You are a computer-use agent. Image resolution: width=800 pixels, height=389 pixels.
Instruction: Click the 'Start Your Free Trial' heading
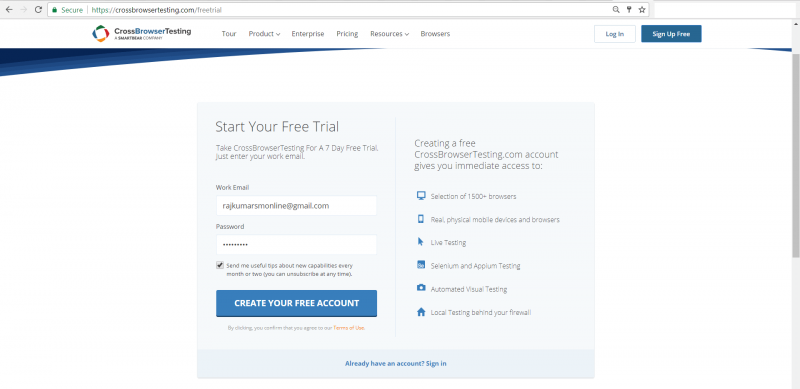[x=277, y=127]
